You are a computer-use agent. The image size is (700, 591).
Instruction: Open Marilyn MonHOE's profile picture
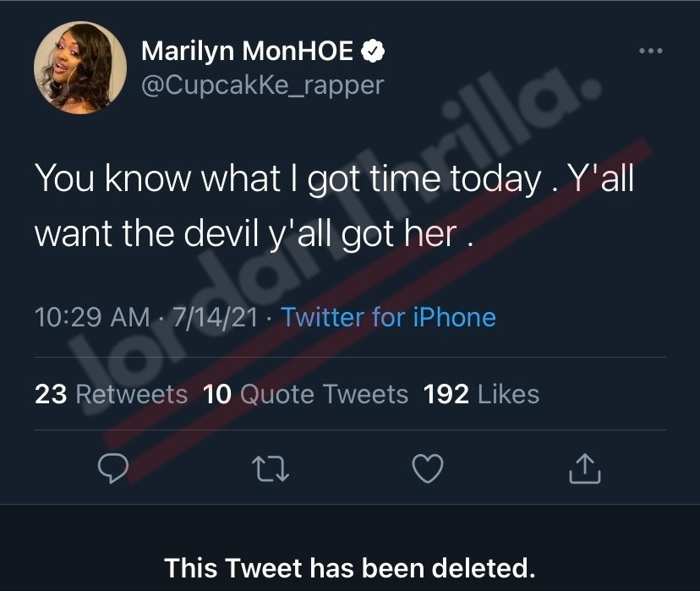[x=80, y=68]
